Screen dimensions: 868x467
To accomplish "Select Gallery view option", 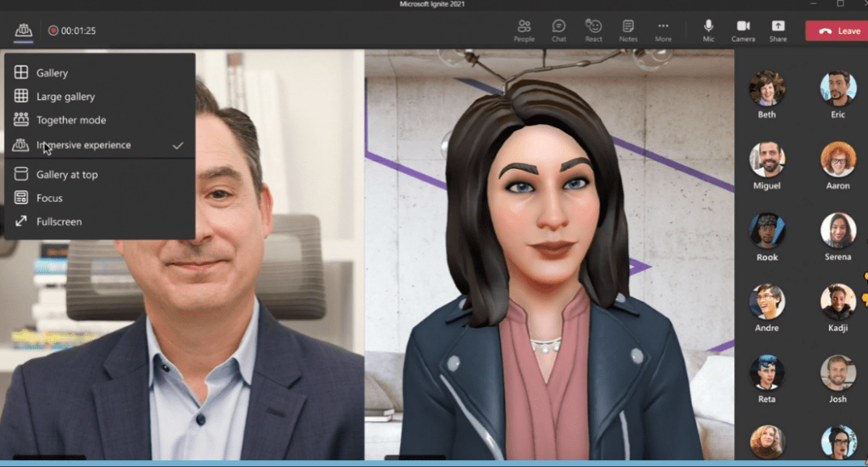I will [x=52, y=73].
